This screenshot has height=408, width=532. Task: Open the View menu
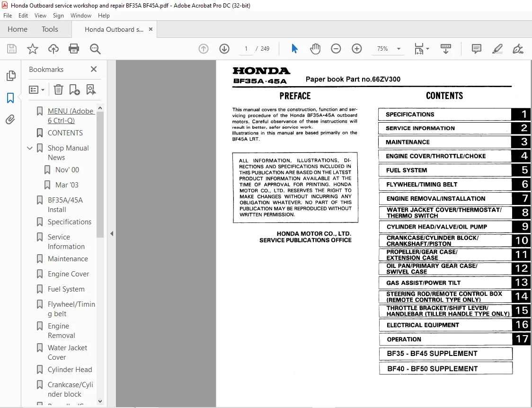tap(40, 16)
